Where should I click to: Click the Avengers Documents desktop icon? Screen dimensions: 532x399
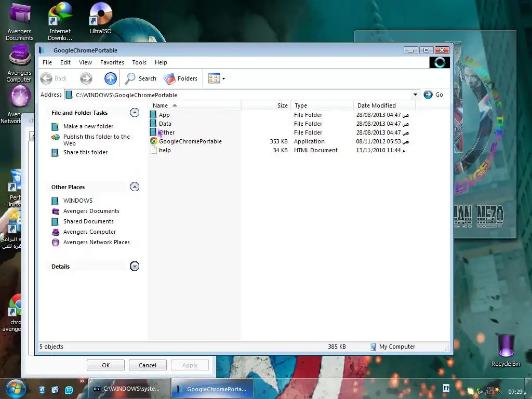click(19, 21)
